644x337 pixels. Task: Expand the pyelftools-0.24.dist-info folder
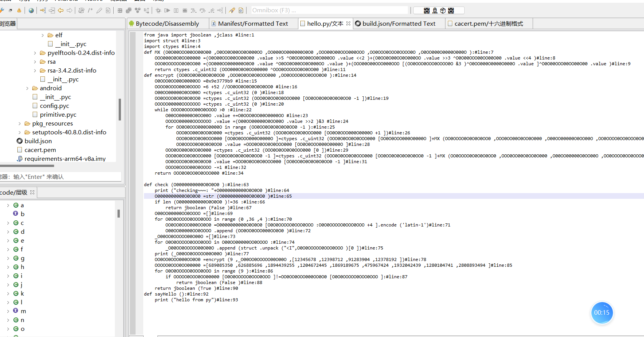click(x=35, y=53)
